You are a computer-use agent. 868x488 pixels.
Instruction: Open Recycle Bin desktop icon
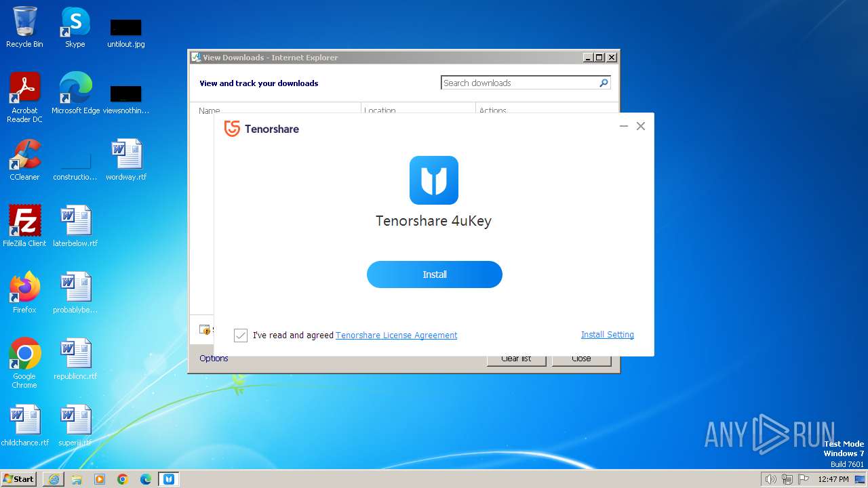(x=24, y=27)
